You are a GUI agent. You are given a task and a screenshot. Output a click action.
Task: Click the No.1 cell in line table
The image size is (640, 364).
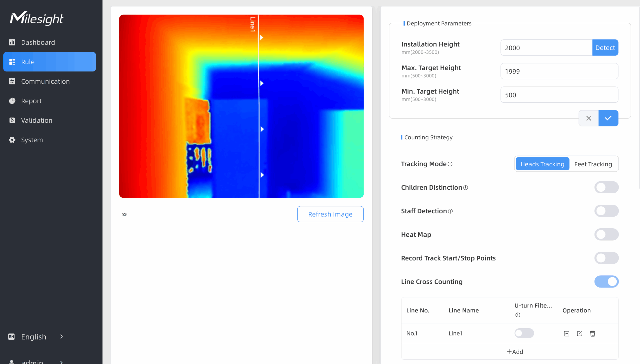point(412,333)
